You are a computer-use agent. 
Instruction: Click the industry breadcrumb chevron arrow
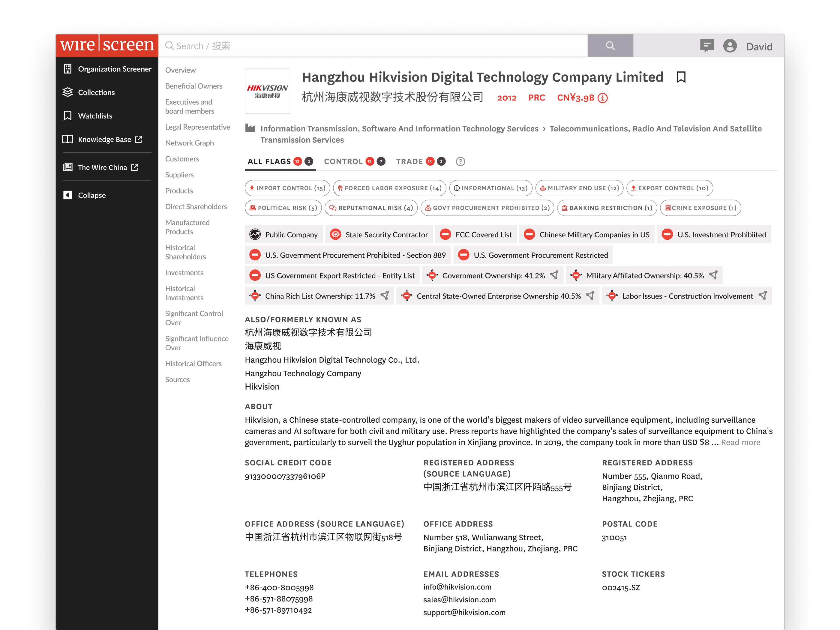pos(544,129)
